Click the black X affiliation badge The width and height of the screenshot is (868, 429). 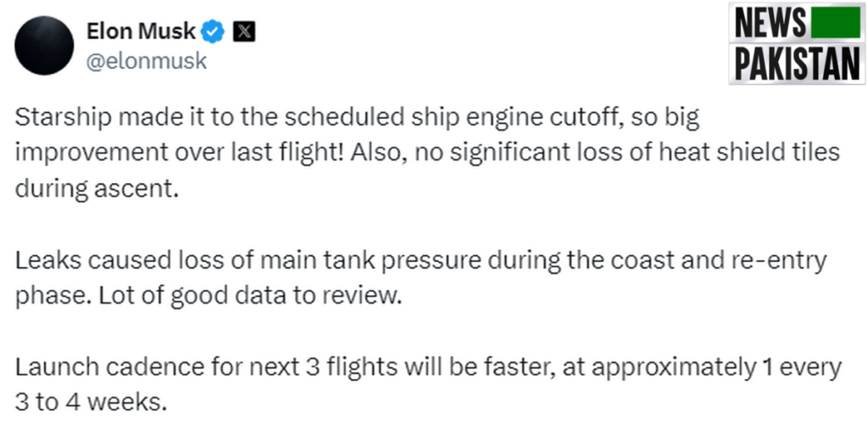coord(243,31)
